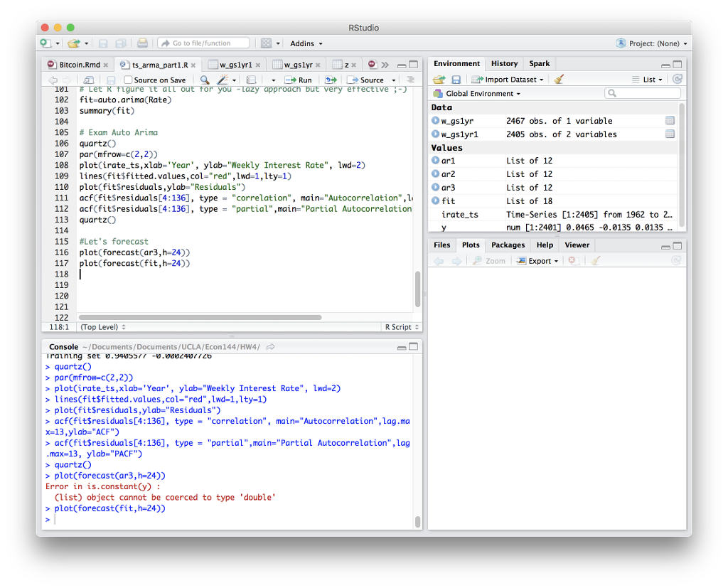View w_gs1yr data via its grid icon
The image size is (728, 588).
pos(669,121)
